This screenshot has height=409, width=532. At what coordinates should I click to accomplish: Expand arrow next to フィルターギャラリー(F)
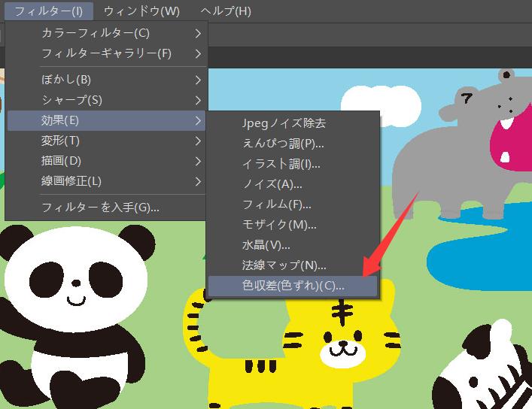click(198, 53)
